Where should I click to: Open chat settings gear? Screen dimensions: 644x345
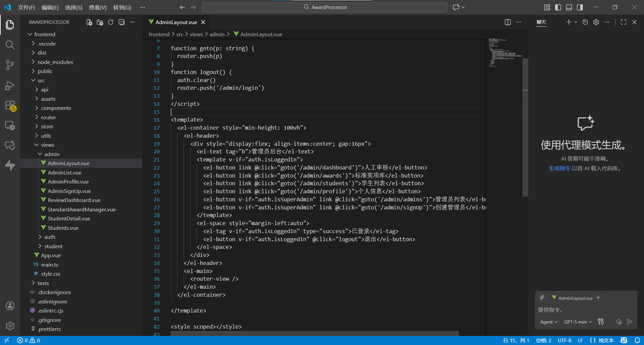point(596,22)
